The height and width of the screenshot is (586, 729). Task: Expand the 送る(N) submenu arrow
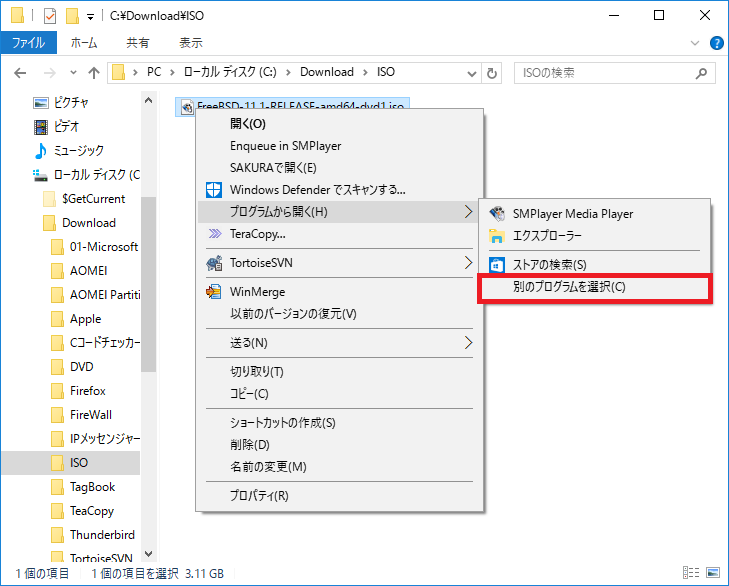pyautogui.click(x=468, y=343)
